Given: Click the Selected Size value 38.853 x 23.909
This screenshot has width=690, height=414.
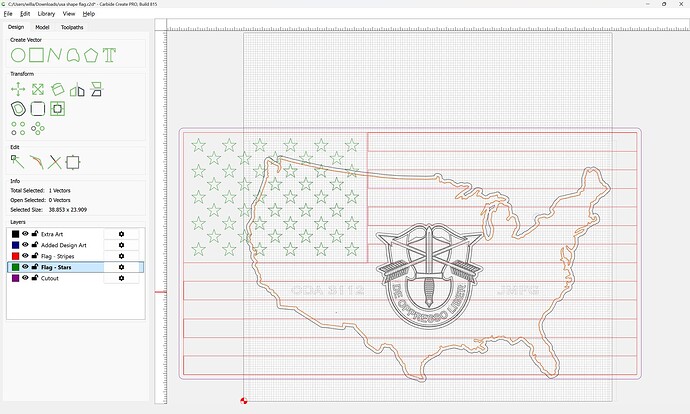Looking at the screenshot, I should tap(68, 210).
